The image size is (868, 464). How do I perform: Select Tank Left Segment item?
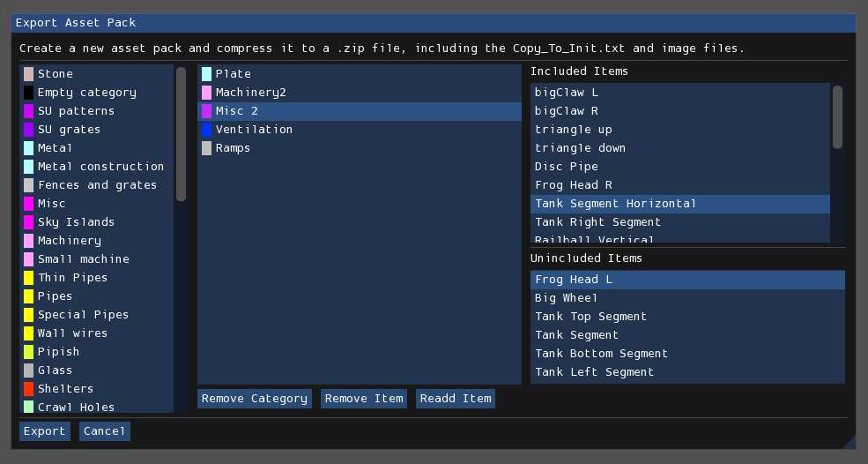pos(687,372)
